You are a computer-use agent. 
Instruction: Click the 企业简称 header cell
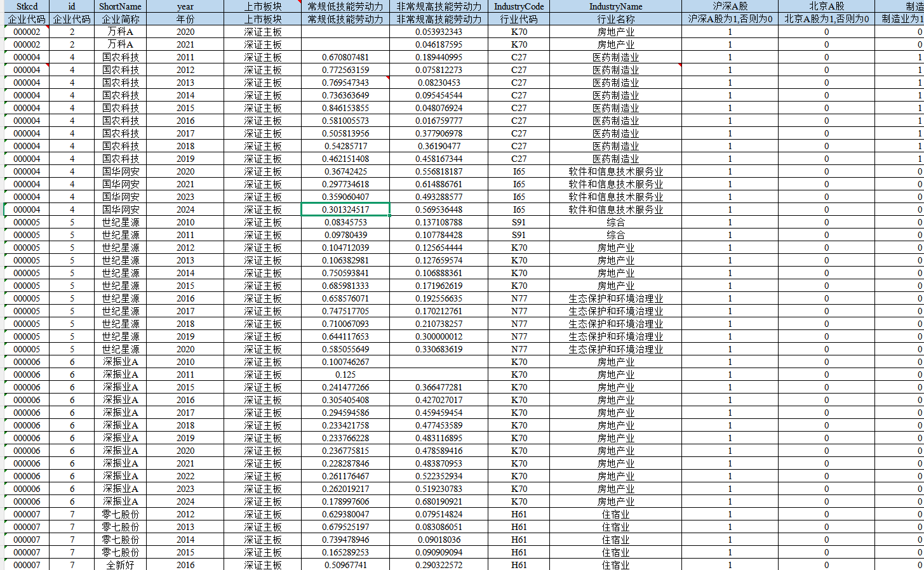[120, 19]
